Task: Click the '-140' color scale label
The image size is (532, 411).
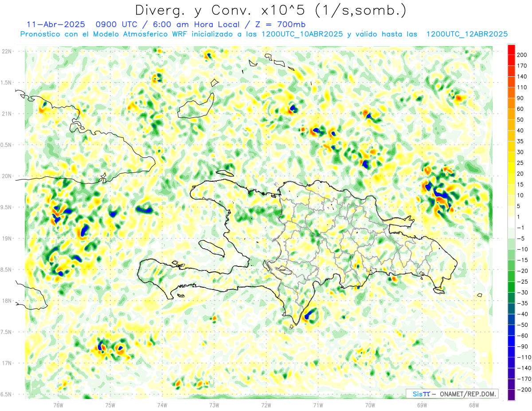Action: coord(524,368)
